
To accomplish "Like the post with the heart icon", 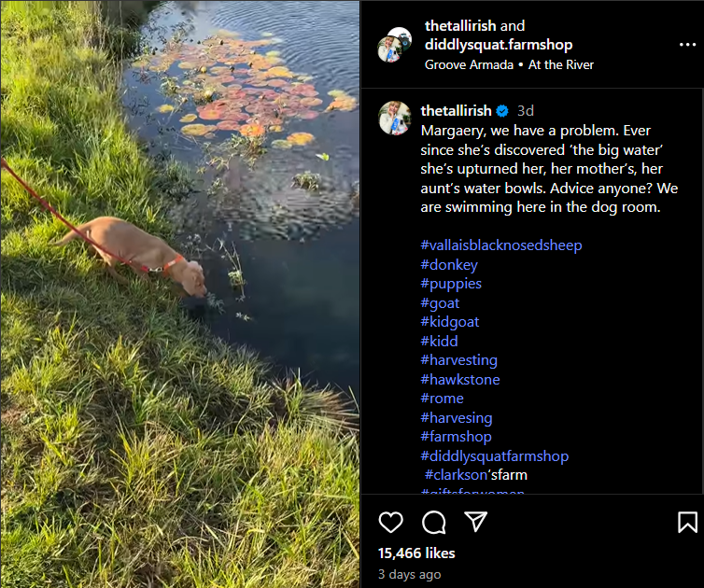I will point(391,522).
